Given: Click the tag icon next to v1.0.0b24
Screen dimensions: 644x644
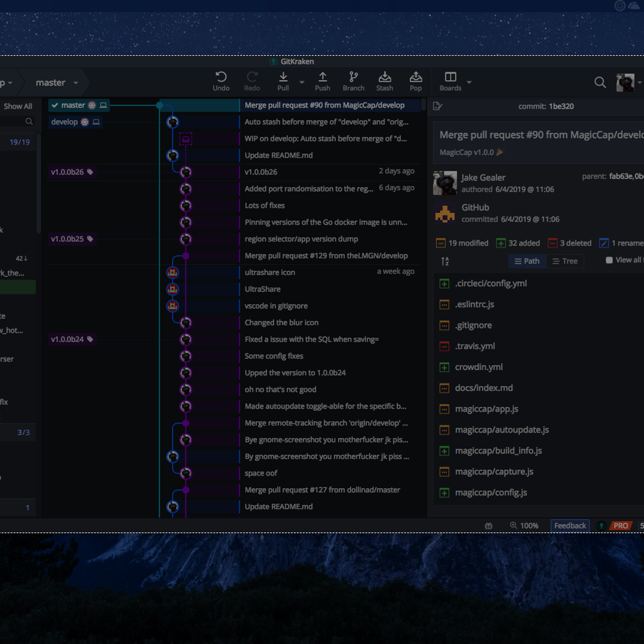Looking at the screenshot, I should pyautogui.click(x=90, y=339).
